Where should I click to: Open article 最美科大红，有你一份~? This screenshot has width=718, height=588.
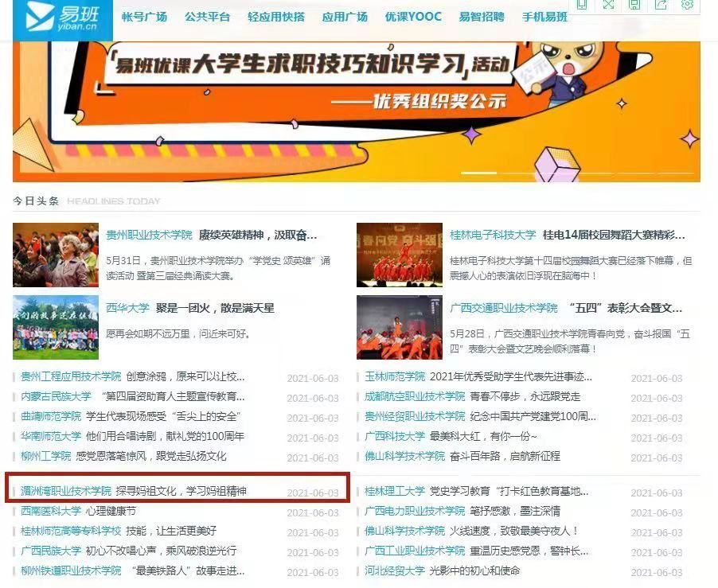[x=483, y=436]
